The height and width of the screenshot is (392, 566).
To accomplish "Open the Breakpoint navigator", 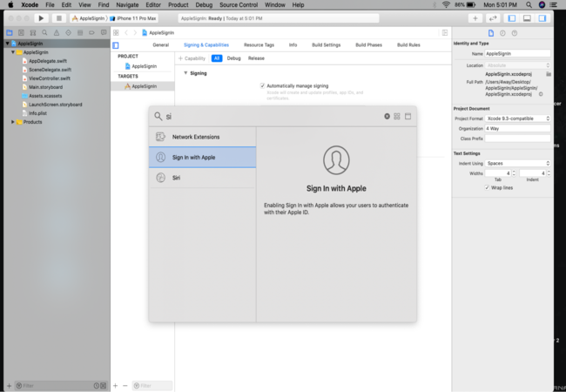I will pyautogui.click(x=91, y=33).
